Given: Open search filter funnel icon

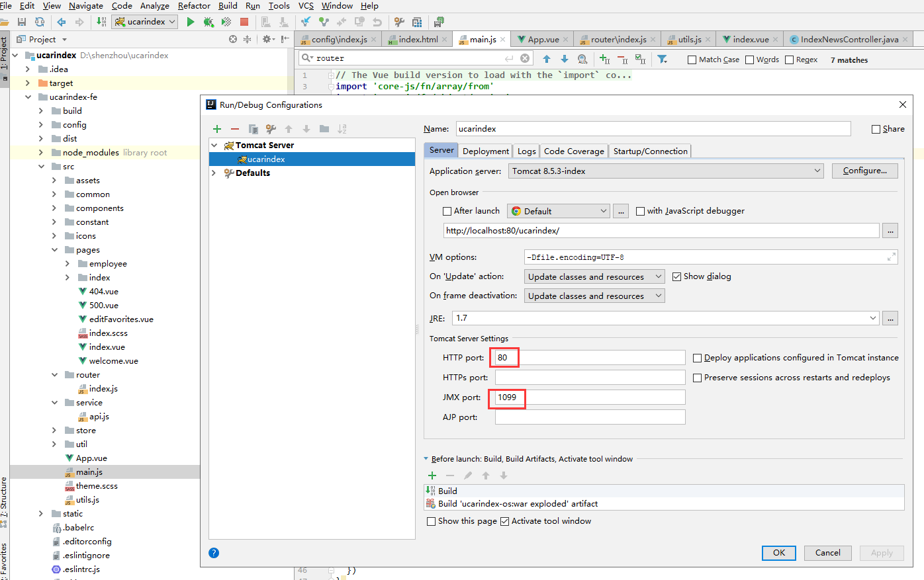Looking at the screenshot, I should tap(662, 59).
